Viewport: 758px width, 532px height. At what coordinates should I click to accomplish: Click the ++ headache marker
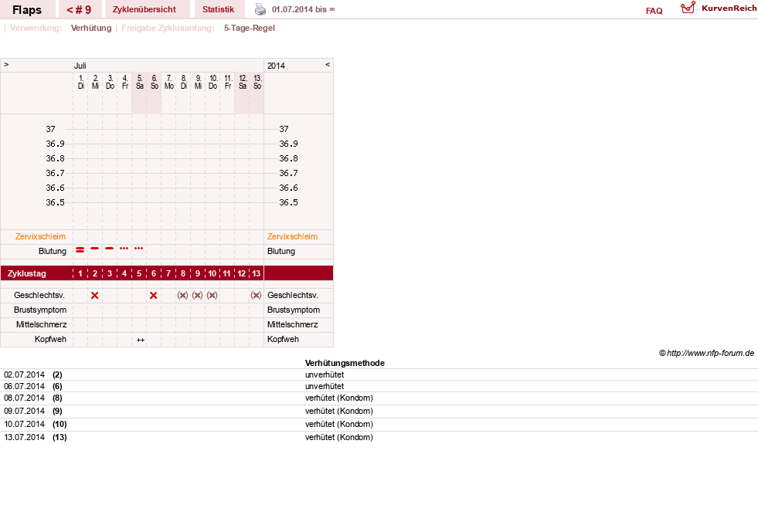tap(140, 341)
